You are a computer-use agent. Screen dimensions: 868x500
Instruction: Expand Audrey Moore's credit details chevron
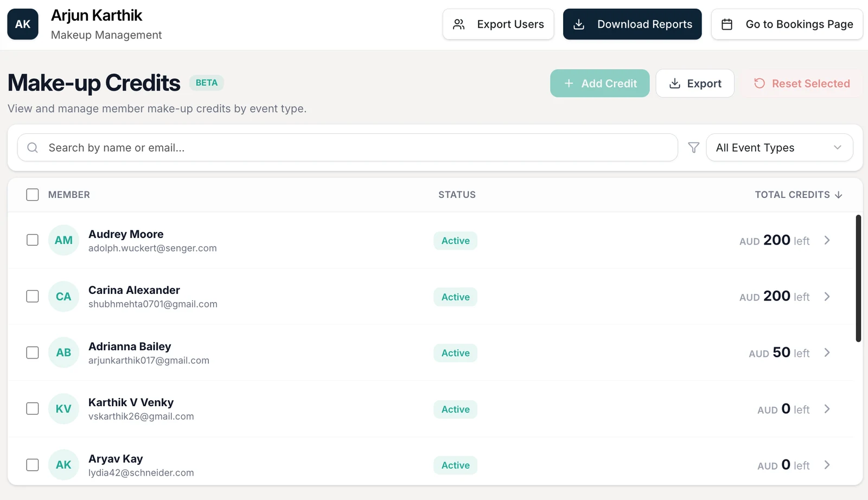pos(827,240)
